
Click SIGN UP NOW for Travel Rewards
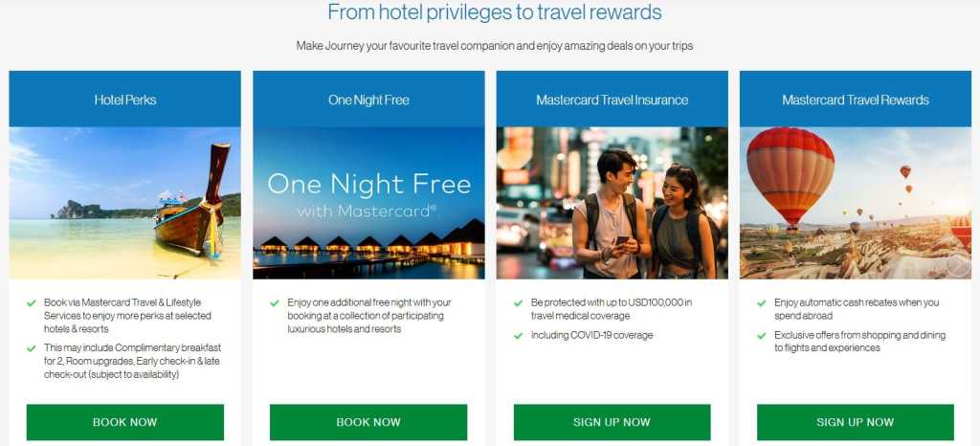[x=855, y=422]
